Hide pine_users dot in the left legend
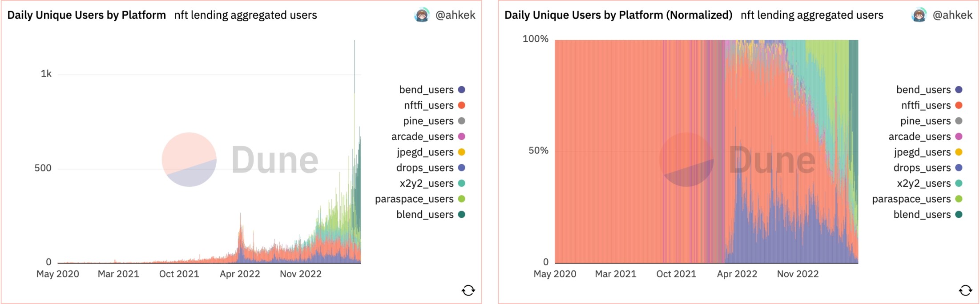The height and width of the screenshot is (304, 980). [x=462, y=121]
